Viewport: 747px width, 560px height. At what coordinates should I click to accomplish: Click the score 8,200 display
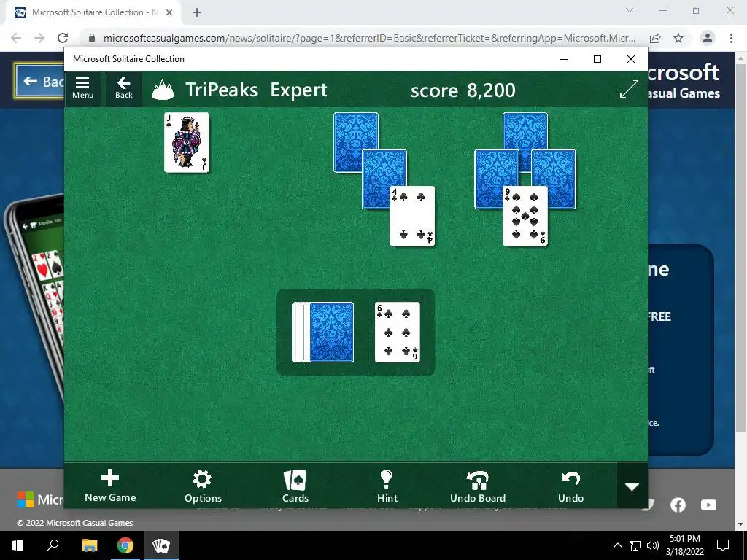point(462,90)
